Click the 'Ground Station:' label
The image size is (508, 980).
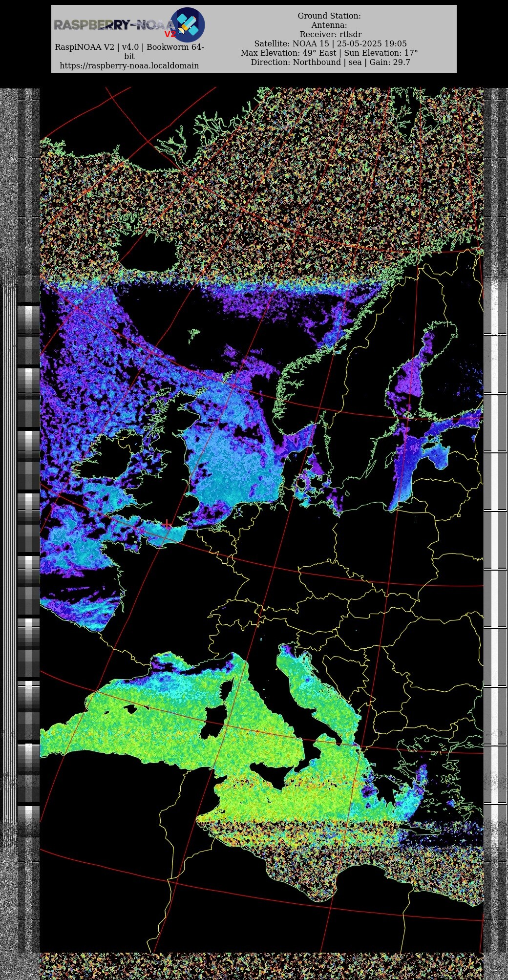(329, 16)
